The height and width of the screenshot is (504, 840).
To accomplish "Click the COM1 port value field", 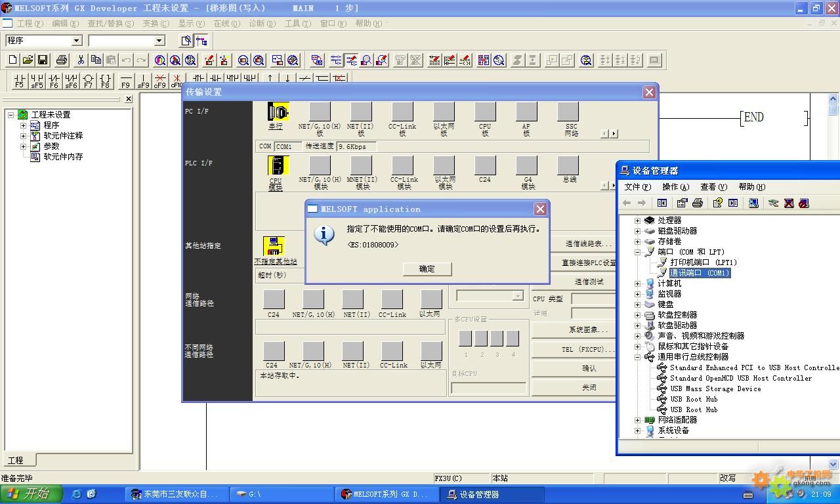I will coord(288,147).
